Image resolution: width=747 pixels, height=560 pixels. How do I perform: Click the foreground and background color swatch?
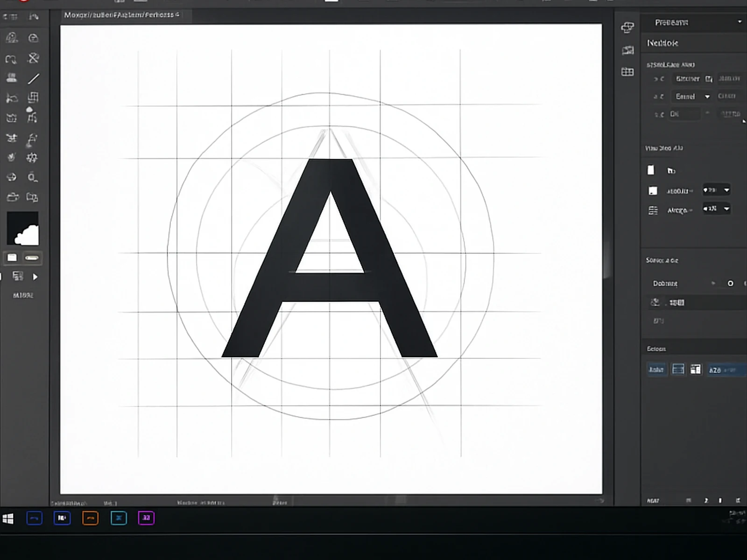pos(23,229)
